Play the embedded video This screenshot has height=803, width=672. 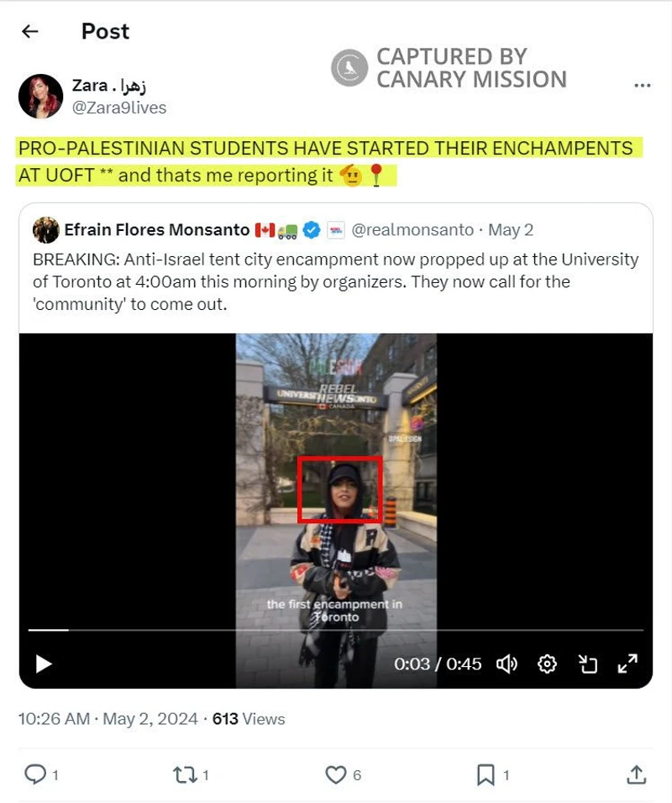point(44,664)
